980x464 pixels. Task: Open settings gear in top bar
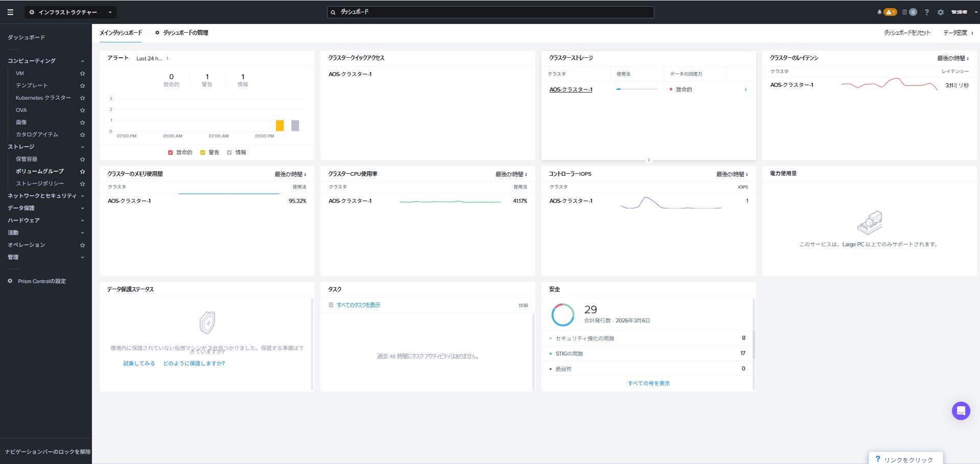pyautogui.click(x=941, y=12)
